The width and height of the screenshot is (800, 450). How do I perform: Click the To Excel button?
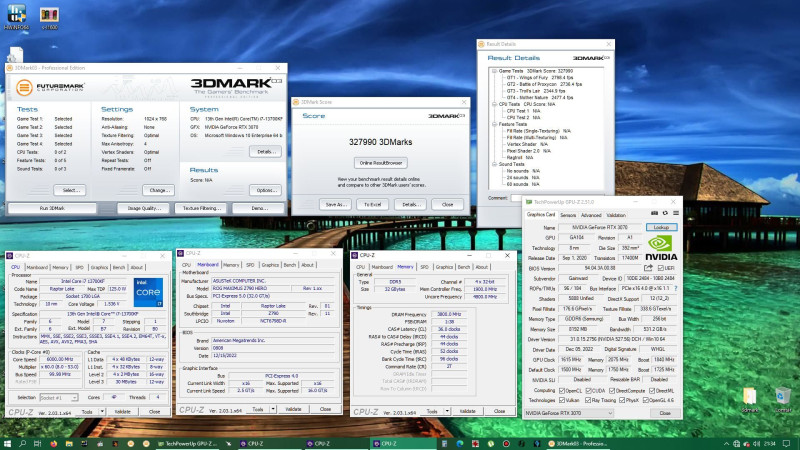pos(372,205)
